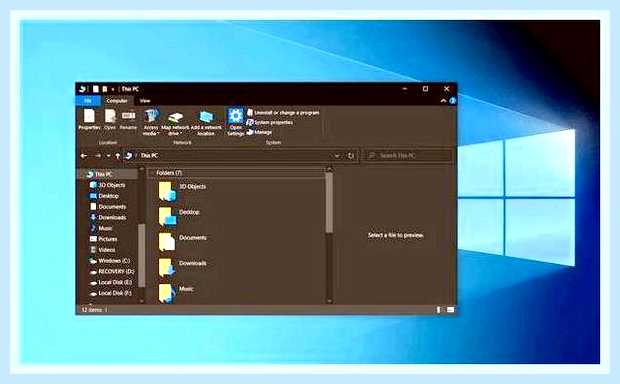
Task: Click the navigation pane scrollbar thumb
Action: point(141,255)
